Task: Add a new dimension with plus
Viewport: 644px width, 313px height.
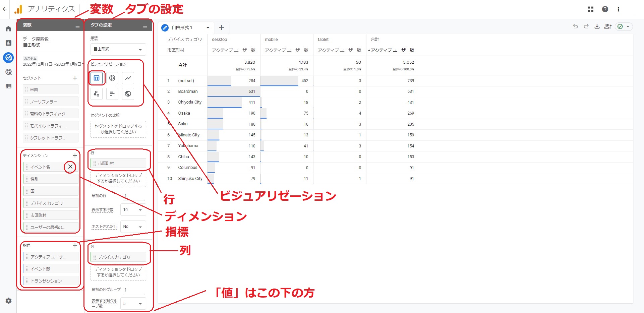Action: tap(75, 155)
